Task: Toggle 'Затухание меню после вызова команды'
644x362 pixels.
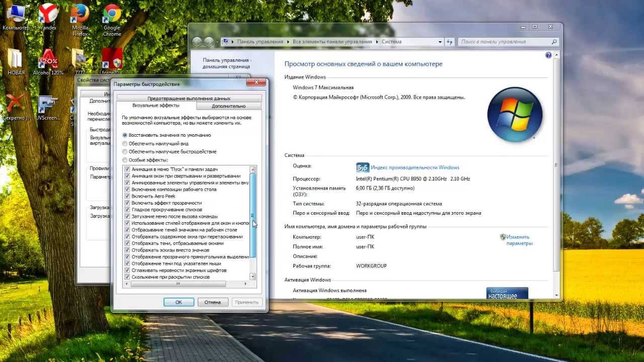Action: [127, 216]
